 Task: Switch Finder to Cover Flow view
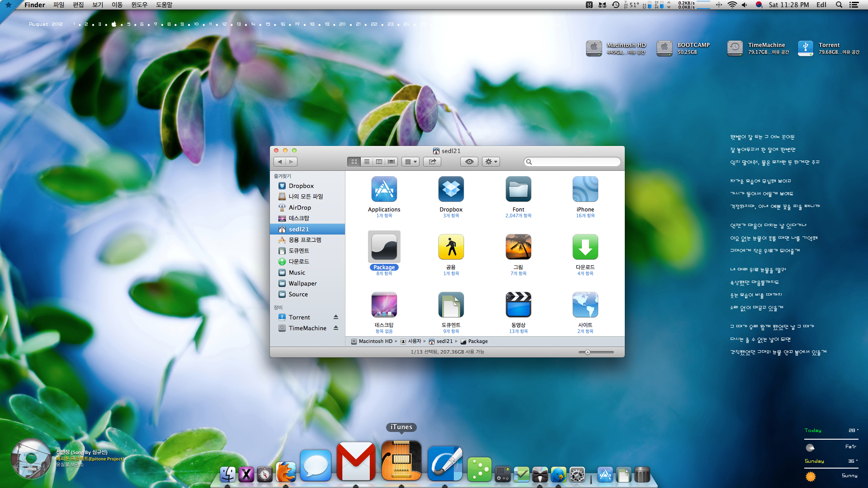click(392, 162)
